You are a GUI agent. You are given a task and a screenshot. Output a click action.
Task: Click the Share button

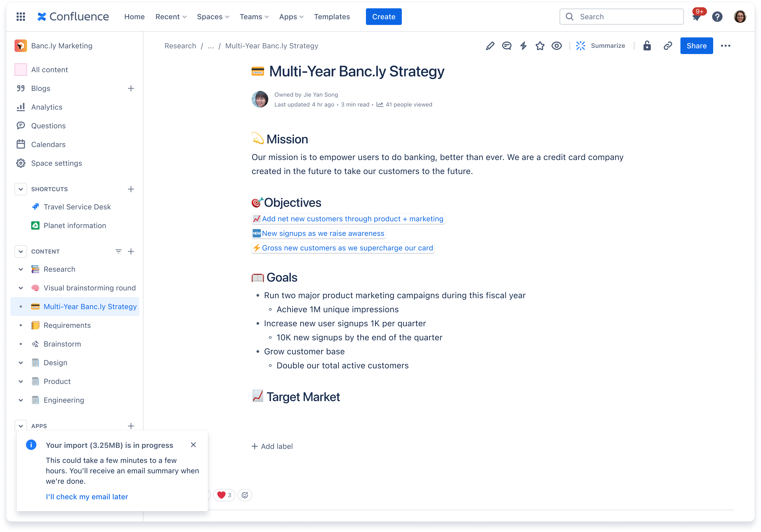click(696, 46)
